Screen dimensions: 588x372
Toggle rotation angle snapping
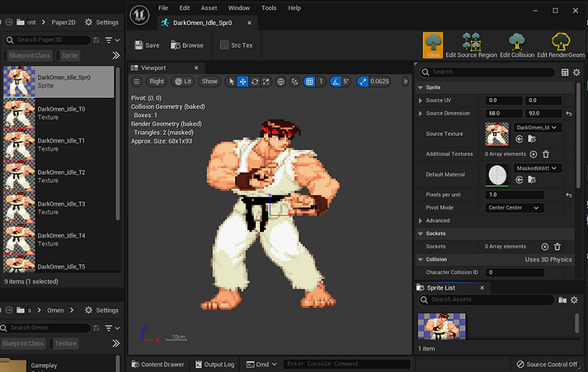(x=336, y=82)
